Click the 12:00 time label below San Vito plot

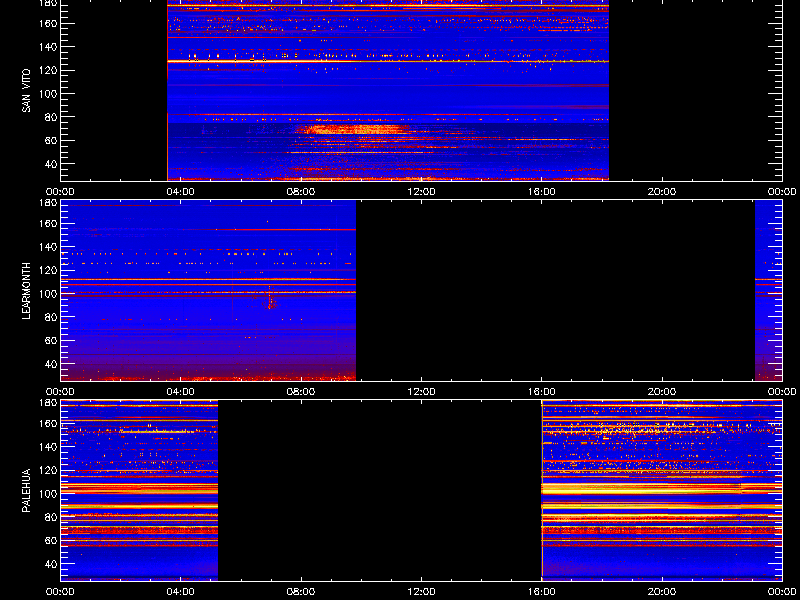click(421, 192)
